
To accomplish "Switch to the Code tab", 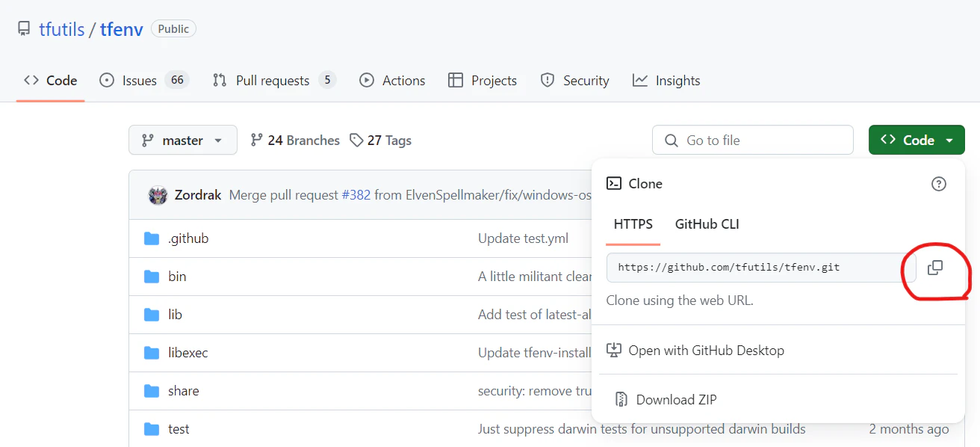I will [50, 80].
